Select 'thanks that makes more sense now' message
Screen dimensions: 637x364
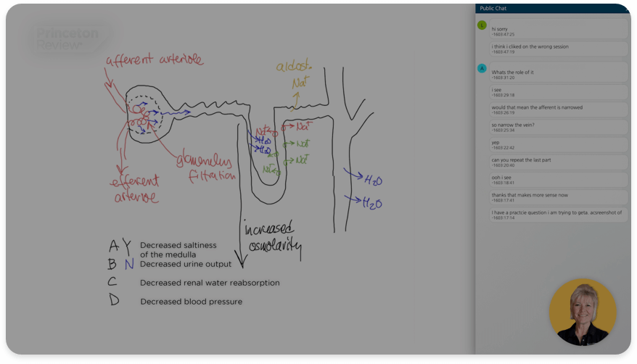[x=557, y=197]
